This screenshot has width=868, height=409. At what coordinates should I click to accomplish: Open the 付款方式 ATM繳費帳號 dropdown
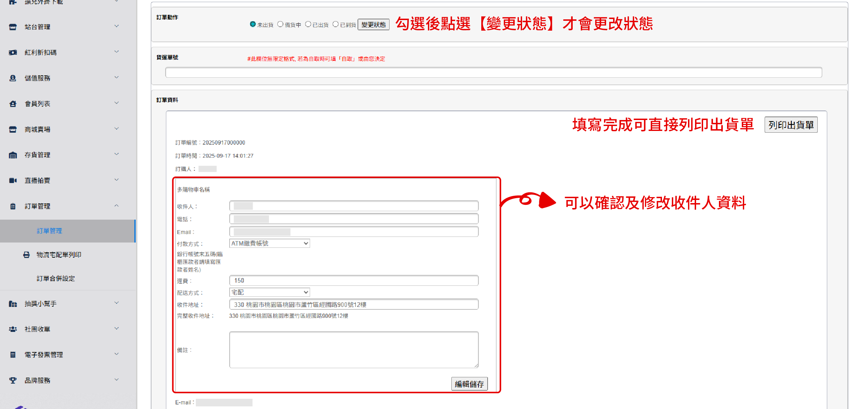[x=269, y=244]
